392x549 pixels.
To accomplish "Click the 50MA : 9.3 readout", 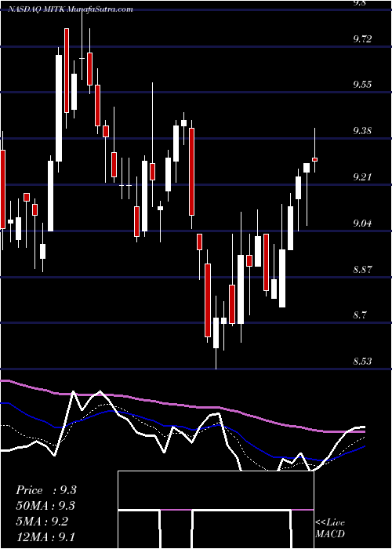I will point(45,506).
